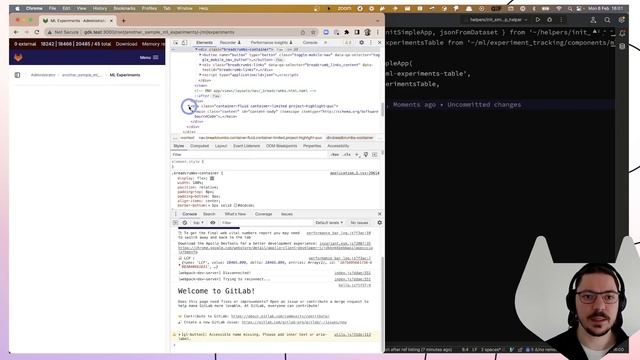Image resolution: width=640 pixels, height=360 pixels.
Task: Toggle the :hov element state button
Action: [x=335, y=155]
